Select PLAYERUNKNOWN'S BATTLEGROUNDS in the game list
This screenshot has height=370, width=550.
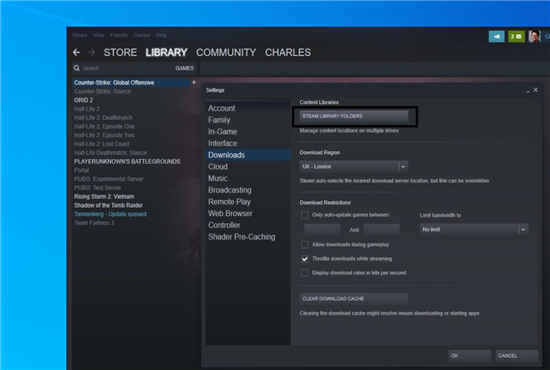127,162
